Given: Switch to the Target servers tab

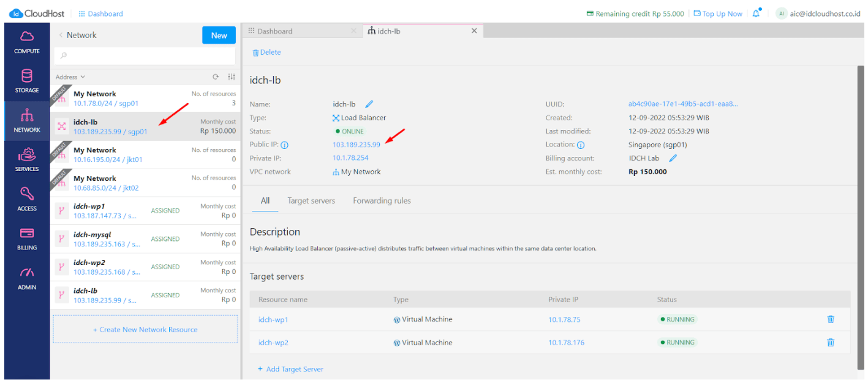Looking at the screenshot, I should click(311, 201).
